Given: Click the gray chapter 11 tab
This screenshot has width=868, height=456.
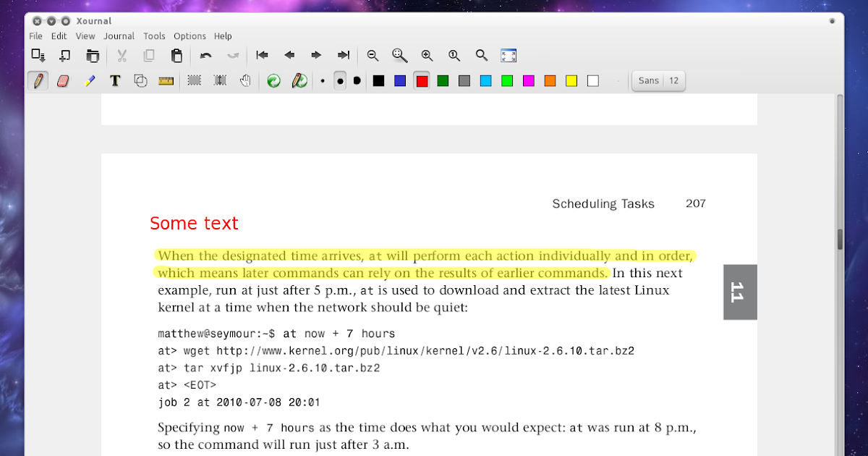Looking at the screenshot, I should (740, 292).
